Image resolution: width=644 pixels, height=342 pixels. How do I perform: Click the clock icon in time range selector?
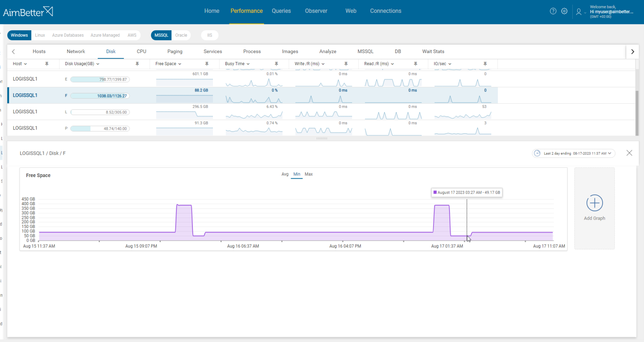(537, 153)
